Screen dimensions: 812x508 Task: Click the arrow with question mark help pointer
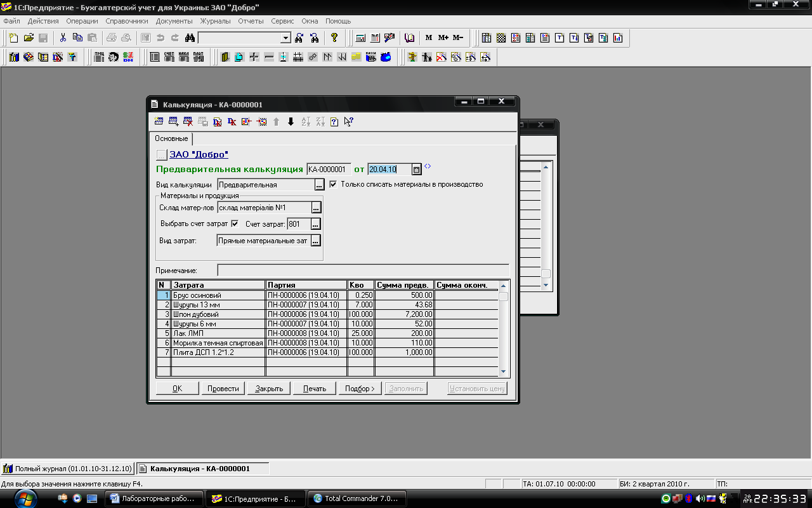coord(349,122)
